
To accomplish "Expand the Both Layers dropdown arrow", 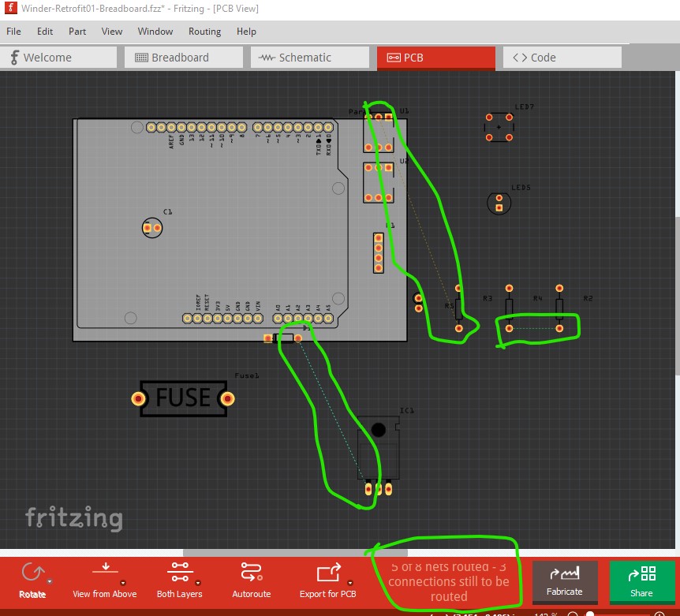I will pos(198,583).
